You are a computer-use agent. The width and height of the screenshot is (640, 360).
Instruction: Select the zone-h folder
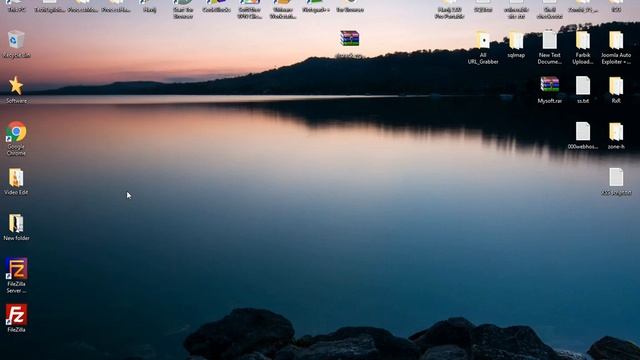[x=616, y=131]
